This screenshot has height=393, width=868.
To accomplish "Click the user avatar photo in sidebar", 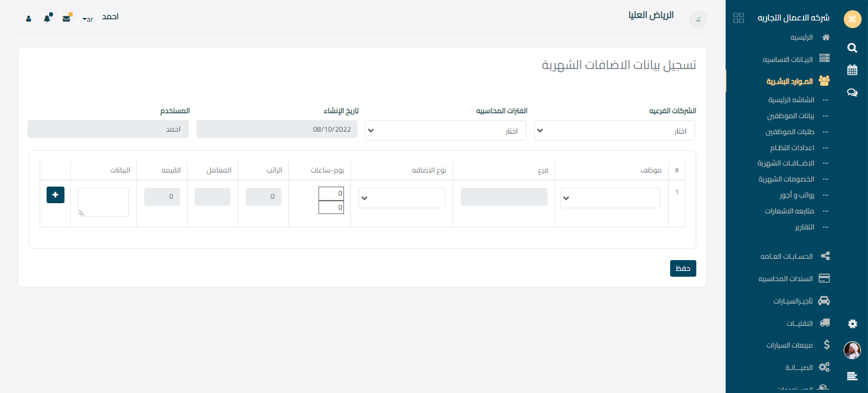I will 852,350.
